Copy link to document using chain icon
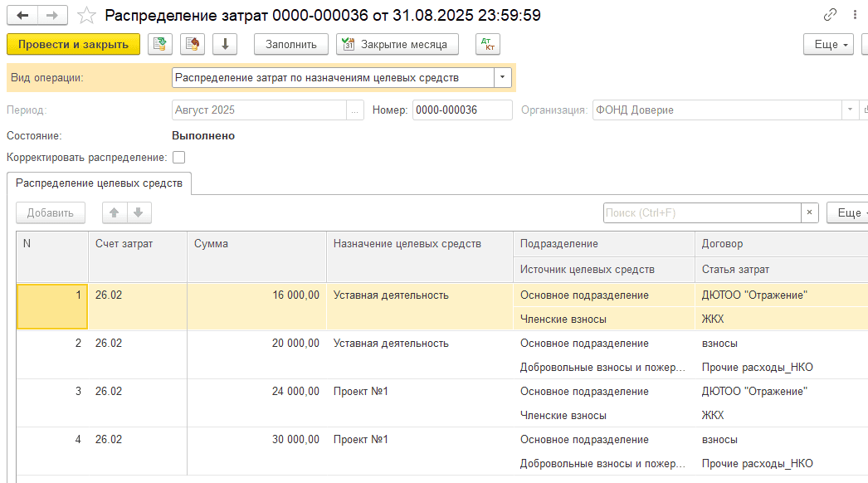The image size is (868, 483). point(830,16)
